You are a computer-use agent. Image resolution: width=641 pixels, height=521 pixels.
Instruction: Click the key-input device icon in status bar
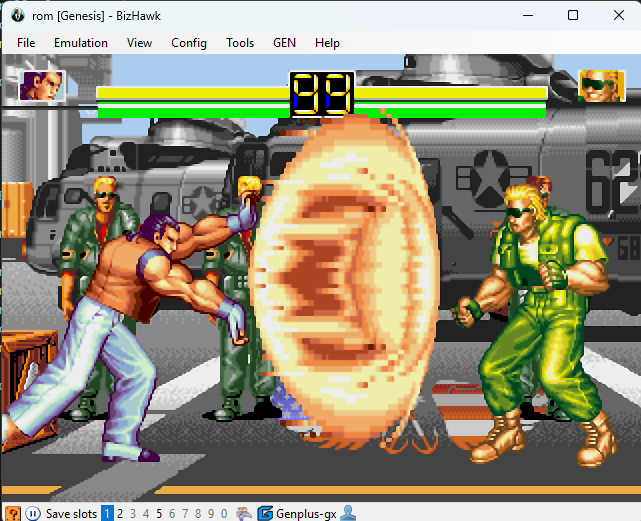click(244, 513)
